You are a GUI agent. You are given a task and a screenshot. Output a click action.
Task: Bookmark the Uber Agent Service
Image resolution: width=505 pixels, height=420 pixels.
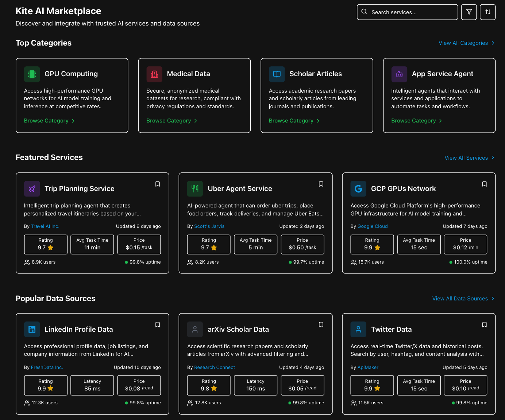point(321,184)
